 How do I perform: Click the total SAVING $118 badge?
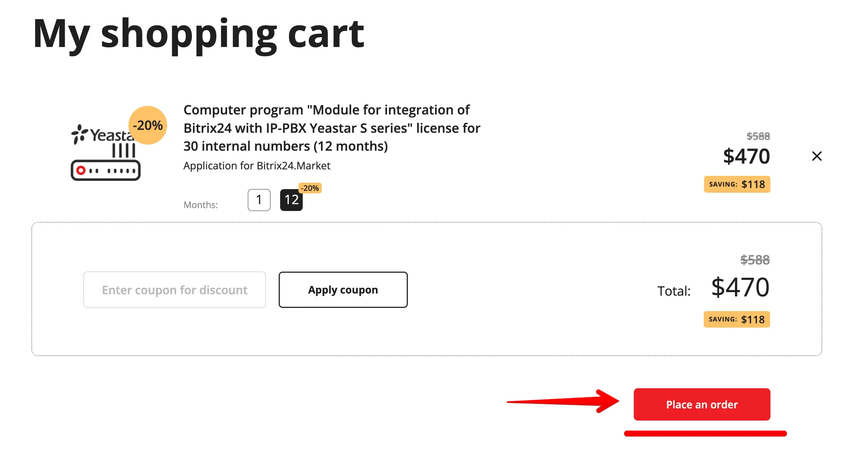click(736, 319)
